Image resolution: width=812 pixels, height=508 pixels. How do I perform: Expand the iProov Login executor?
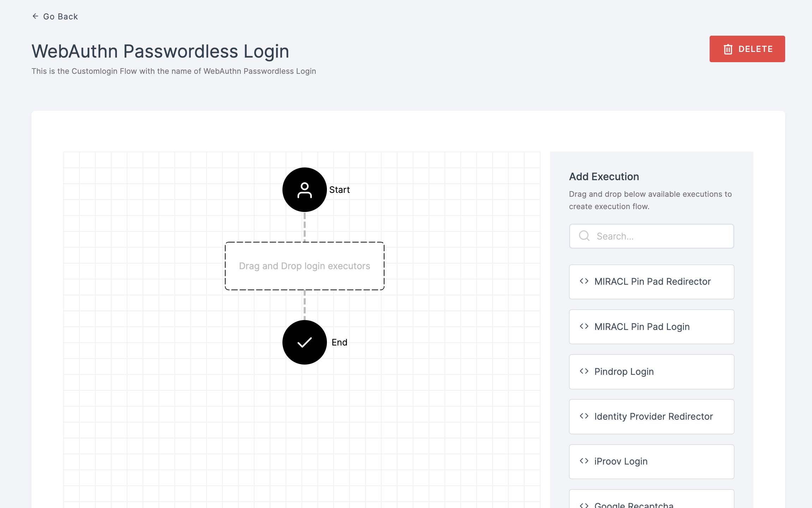(x=651, y=461)
